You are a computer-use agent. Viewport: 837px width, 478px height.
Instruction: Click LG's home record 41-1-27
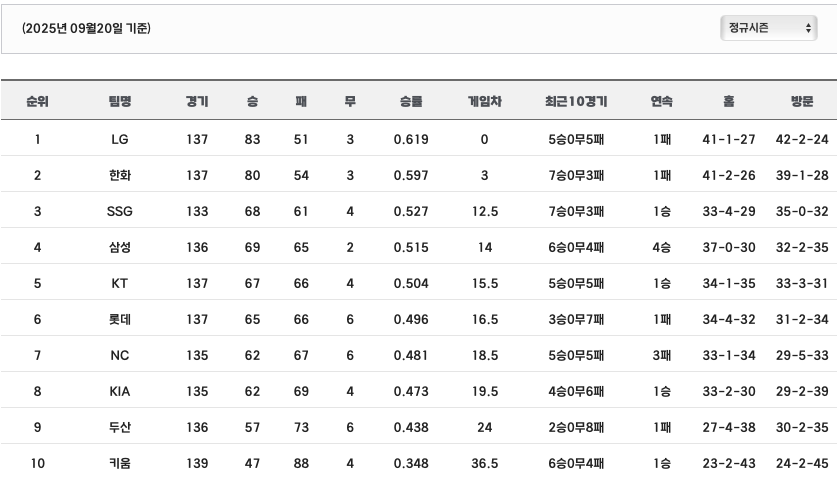point(729,139)
